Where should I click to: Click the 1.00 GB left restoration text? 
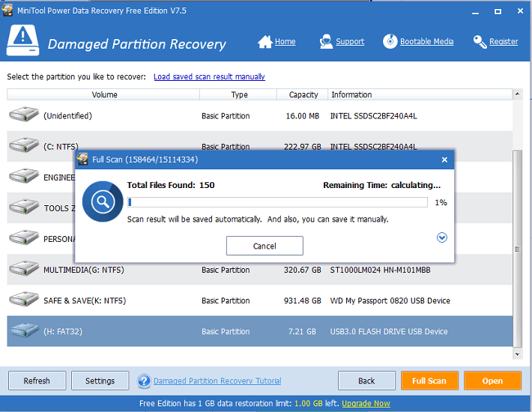[x=317, y=403]
